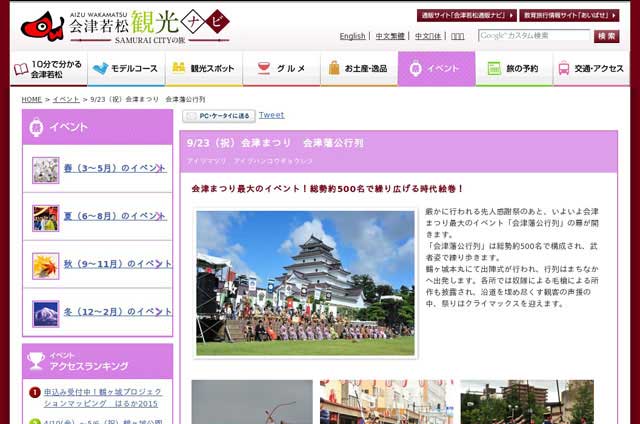Open 教育旅行情報サイト banner button

point(569,15)
